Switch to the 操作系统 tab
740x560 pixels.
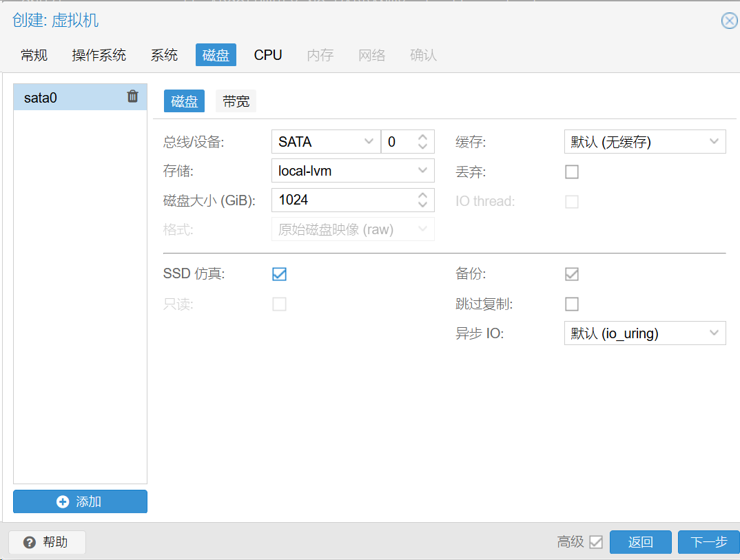pos(99,55)
